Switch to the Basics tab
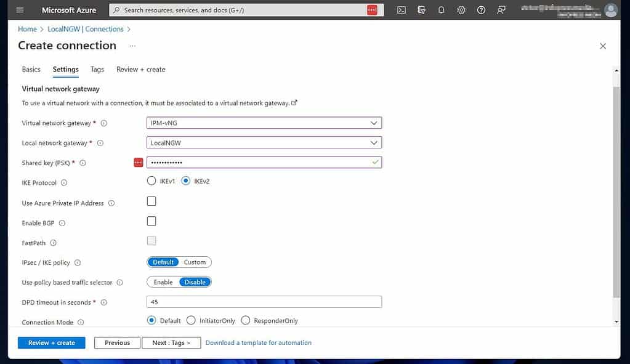This screenshot has width=630, height=364. tap(31, 70)
